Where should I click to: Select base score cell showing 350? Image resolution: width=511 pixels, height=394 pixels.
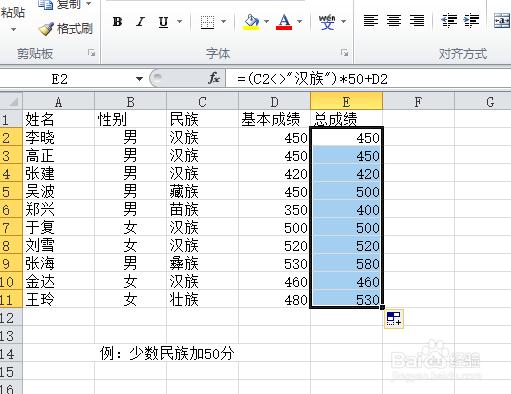point(274,209)
